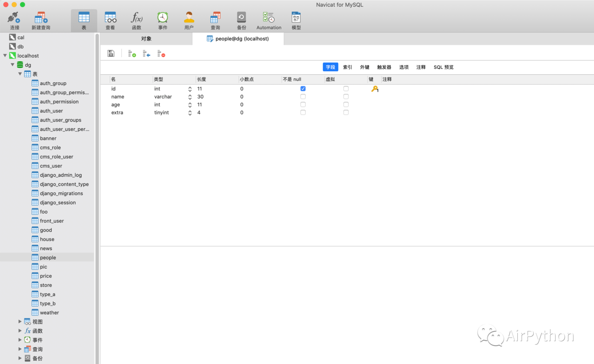Collapse the dg database node
The image size is (594, 364).
[x=12, y=65]
